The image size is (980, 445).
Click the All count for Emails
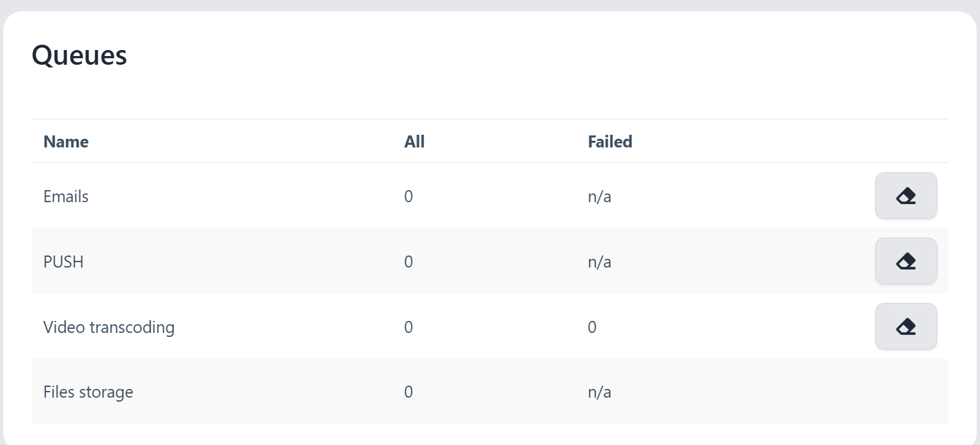tap(409, 197)
